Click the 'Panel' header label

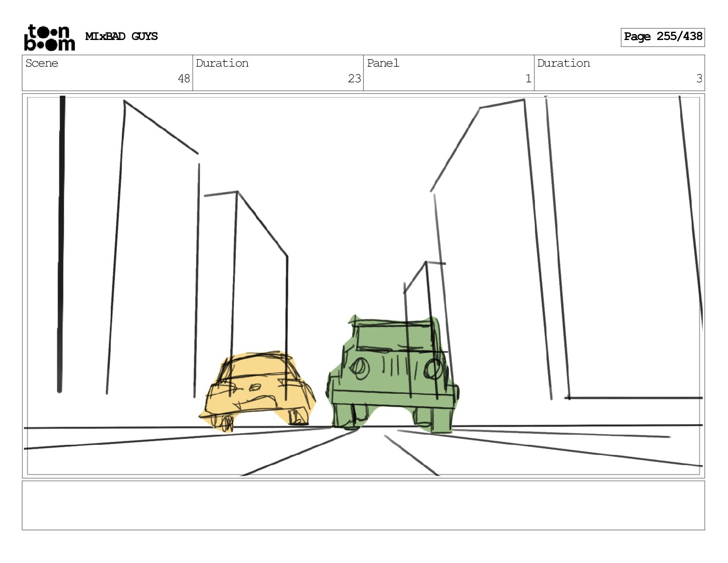[x=383, y=63]
